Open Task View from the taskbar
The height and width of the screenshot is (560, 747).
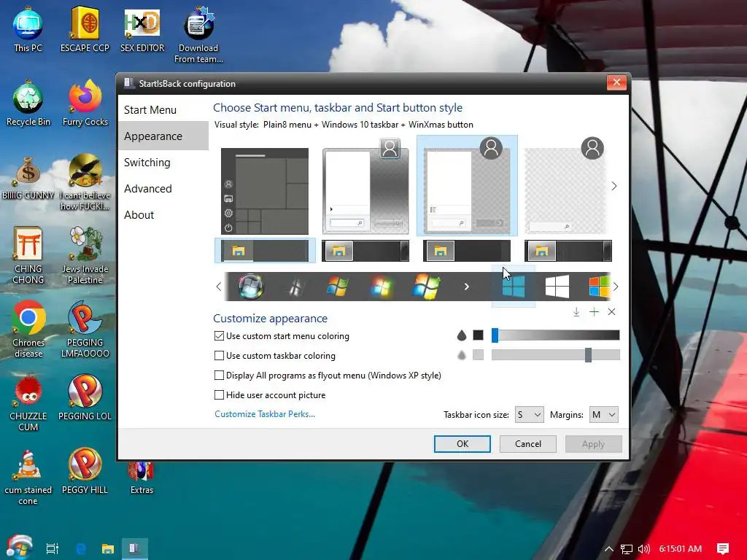coord(53,548)
